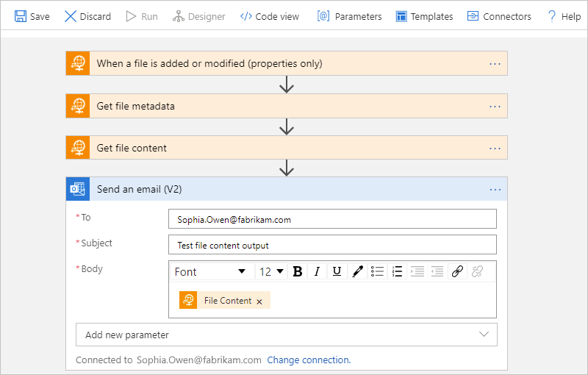Image resolution: width=588 pixels, height=375 pixels.
Task: Open the font size 12 dropdown
Action: 270,271
